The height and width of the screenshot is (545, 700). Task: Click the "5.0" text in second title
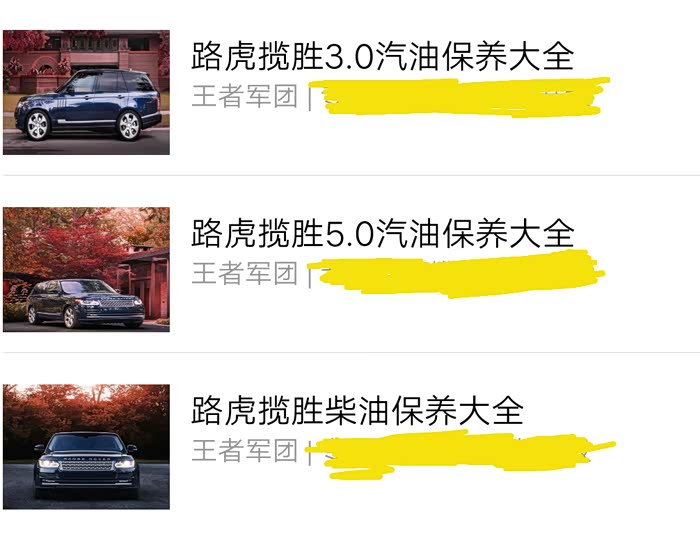click(350, 233)
